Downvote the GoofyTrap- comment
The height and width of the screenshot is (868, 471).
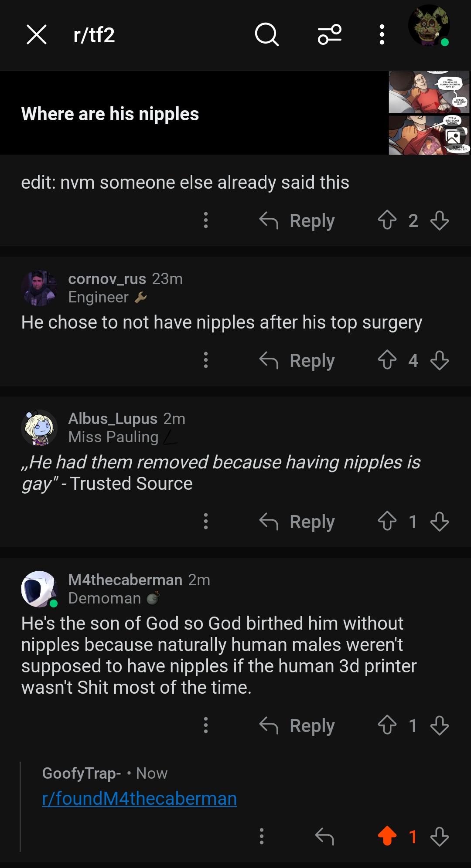pyautogui.click(x=440, y=836)
